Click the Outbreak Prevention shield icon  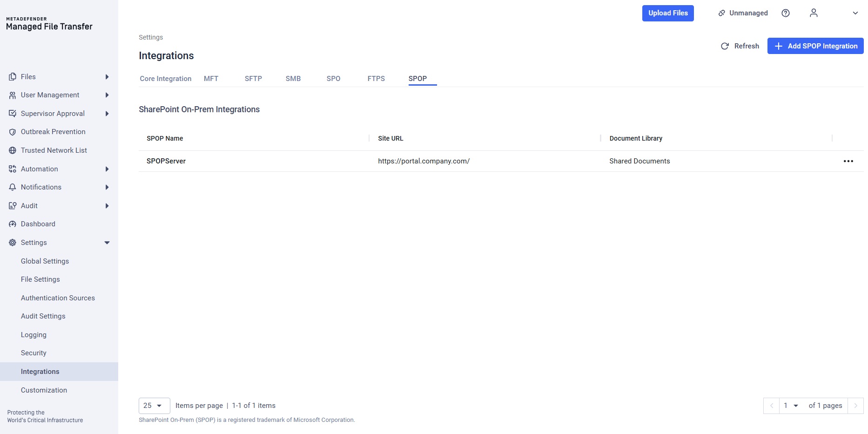click(x=13, y=132)
